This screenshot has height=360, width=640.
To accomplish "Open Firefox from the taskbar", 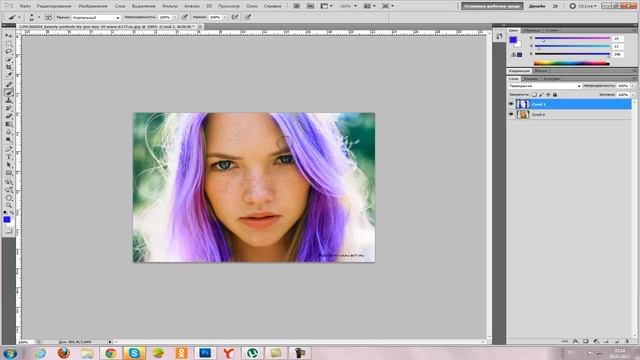I will click(63, 353).
